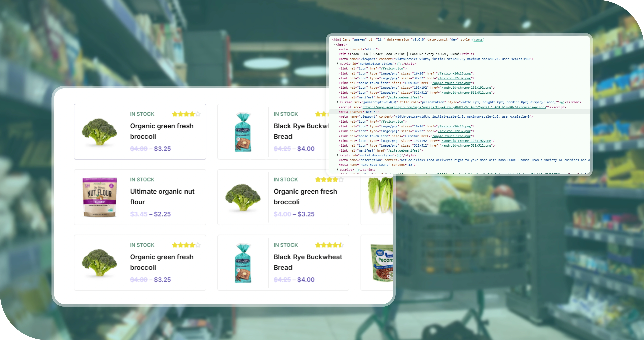Click empty fifth star on highlighted broccoli card

pos(198,114)
